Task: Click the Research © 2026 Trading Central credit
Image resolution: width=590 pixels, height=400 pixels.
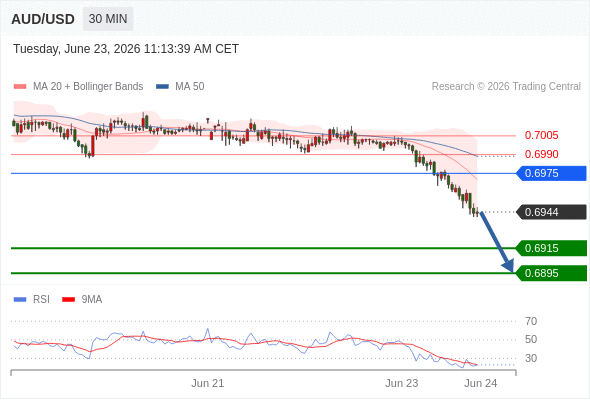Action: [x=506, y=87]
